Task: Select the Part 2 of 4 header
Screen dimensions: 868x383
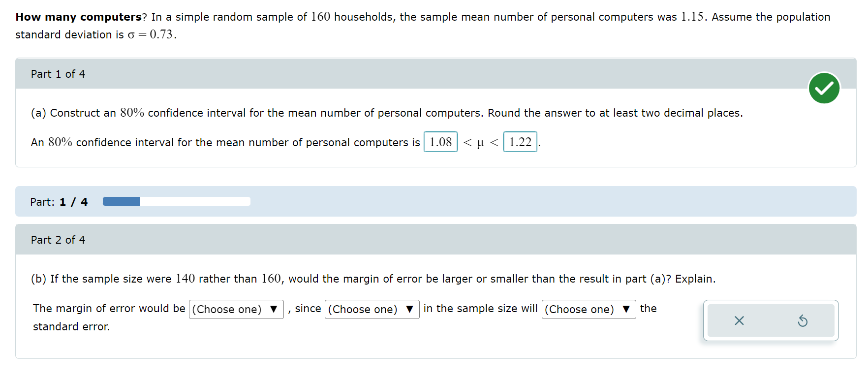Action: [x=58, y=239]
